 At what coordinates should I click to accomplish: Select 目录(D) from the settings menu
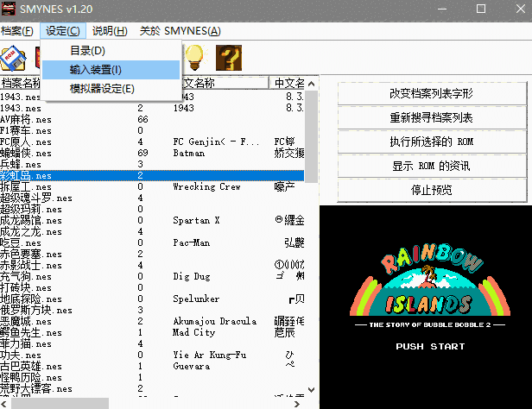tap(87, 51)
